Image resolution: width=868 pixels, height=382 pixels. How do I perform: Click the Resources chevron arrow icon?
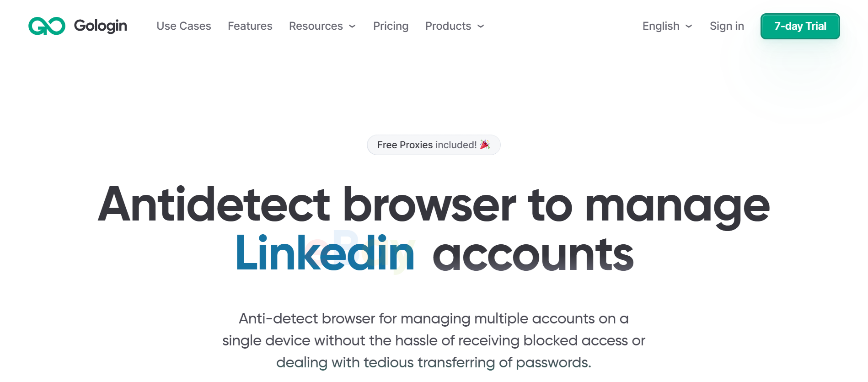(x=352, y=27)
